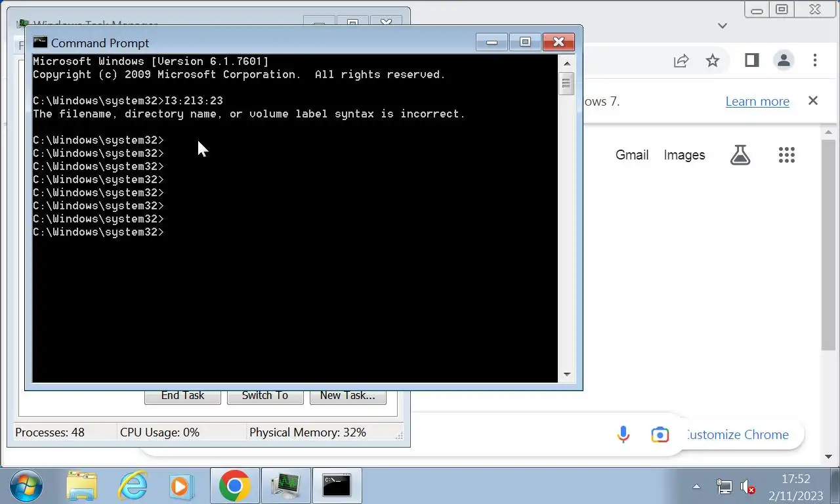This screenshot has width=840, height=504.
Task: Open the Google apps grid
Action: click(x=787, y=155)
